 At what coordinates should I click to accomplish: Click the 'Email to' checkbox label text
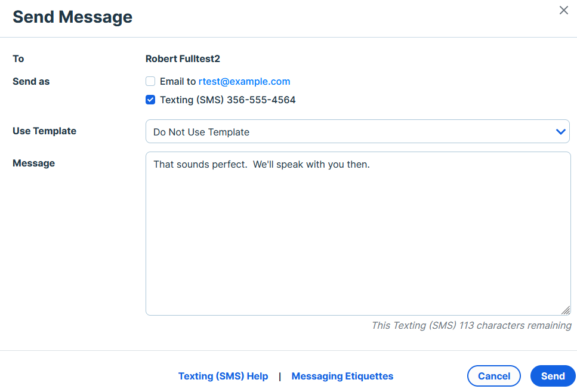pos(178,81)
